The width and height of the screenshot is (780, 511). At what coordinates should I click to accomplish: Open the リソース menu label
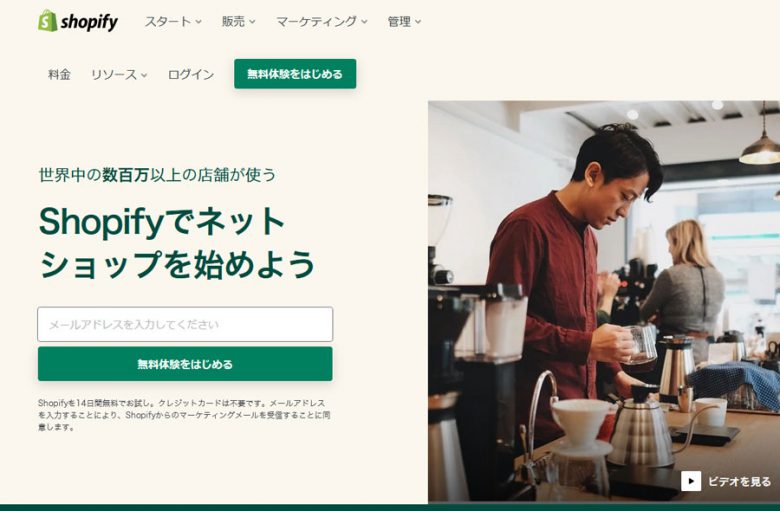point(114,75)
